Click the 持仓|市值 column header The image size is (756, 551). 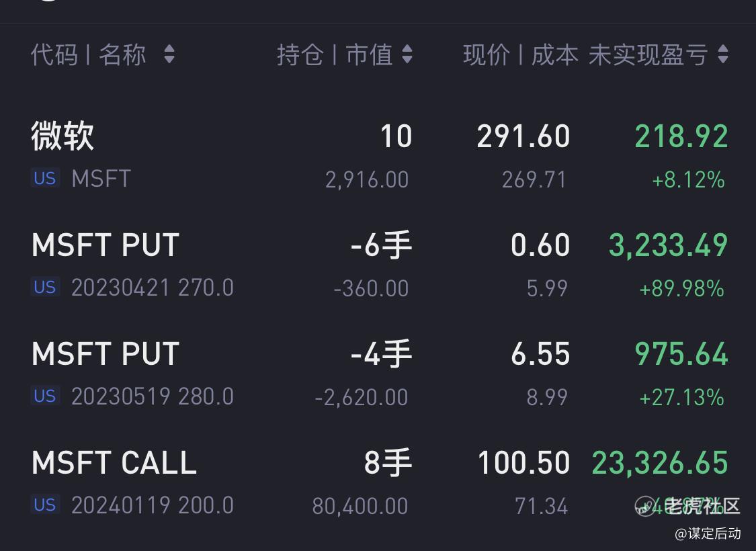click(335, 54)
